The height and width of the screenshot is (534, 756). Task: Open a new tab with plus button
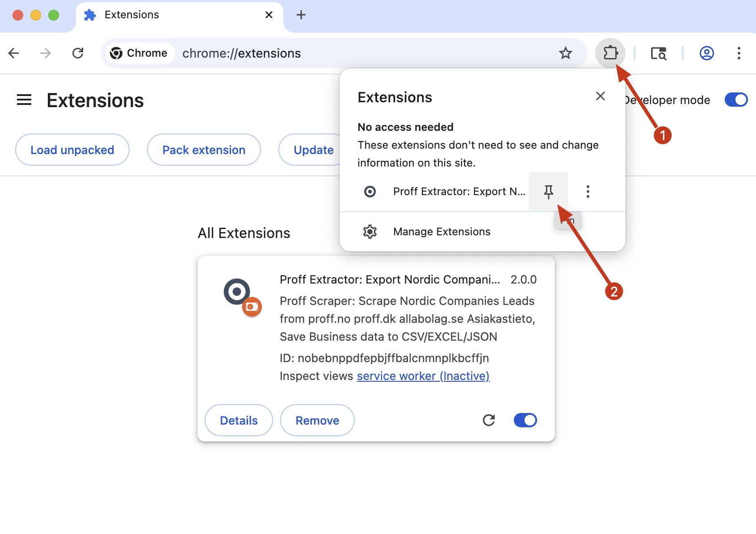(300, 15)
